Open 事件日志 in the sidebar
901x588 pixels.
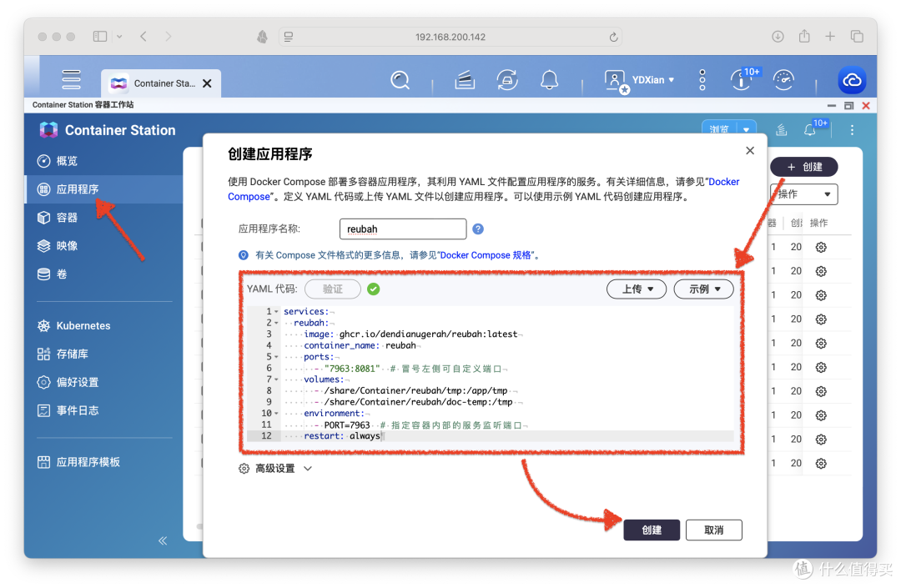pos(103,410)
